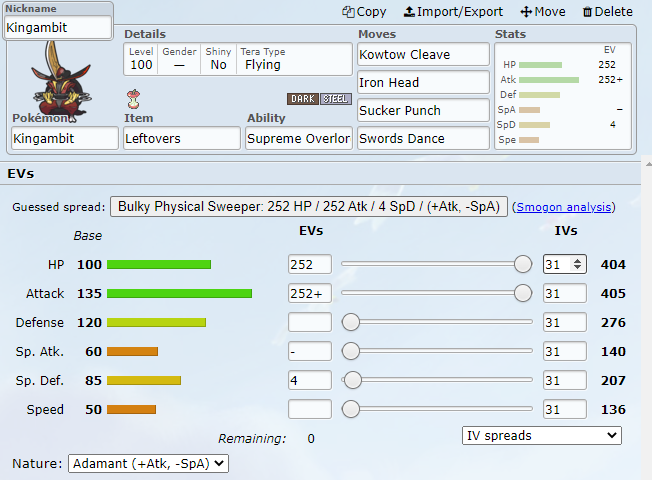652x480 pixels.
Task: Click the Leftovers item icon
Action: coord(133,99)
